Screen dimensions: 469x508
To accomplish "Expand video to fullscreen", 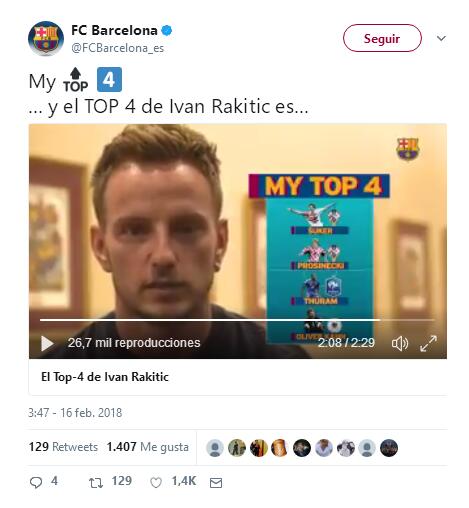I will (428, 343).
